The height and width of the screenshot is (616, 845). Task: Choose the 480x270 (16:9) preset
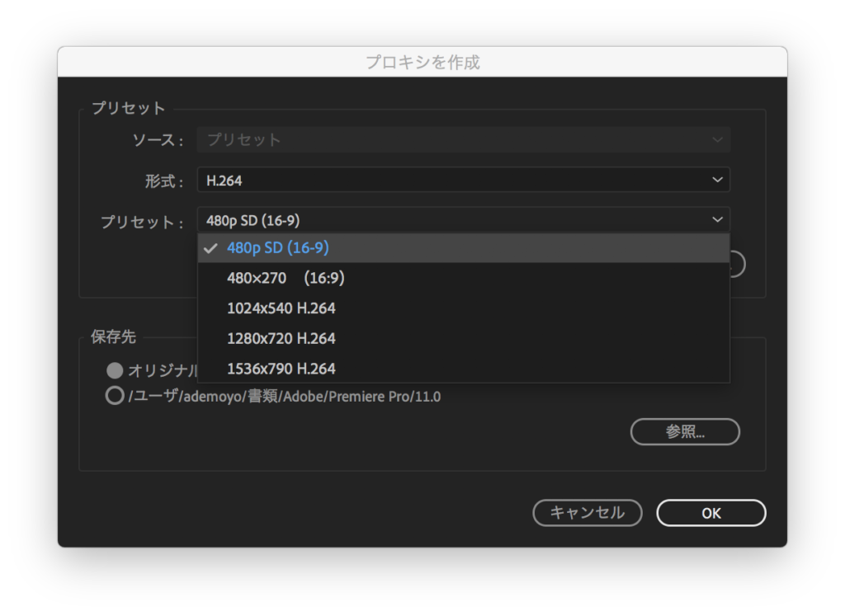tap(464, 278)
